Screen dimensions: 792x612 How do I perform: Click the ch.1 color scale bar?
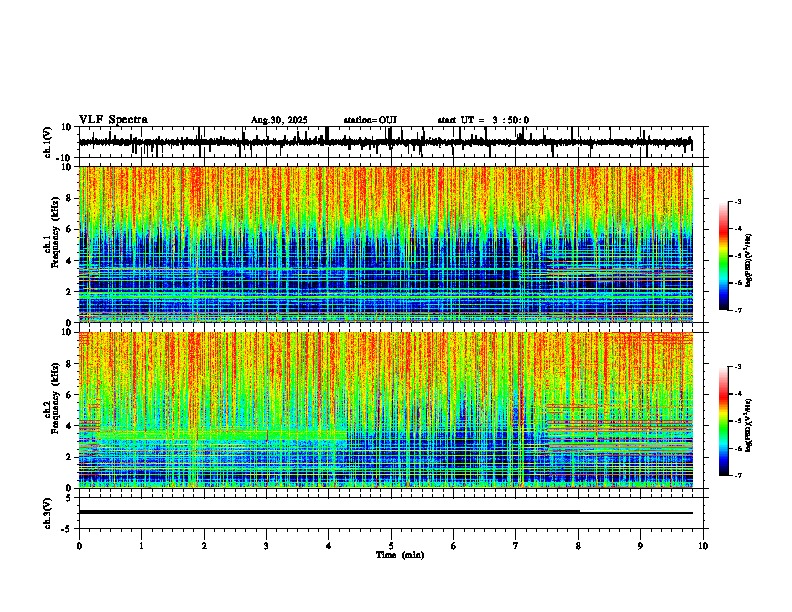click(723, 256)
